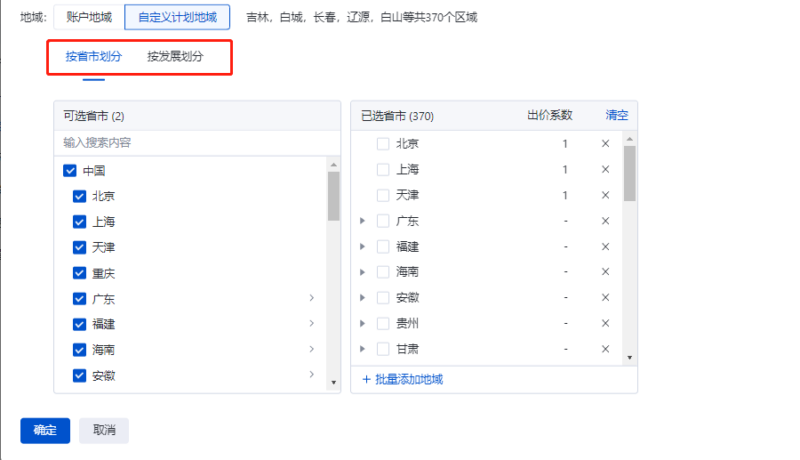This screenshot has width=800, height=460.
Task: Uncheck 上海 in the available provinces list
Action: click(x=80, y=222)
